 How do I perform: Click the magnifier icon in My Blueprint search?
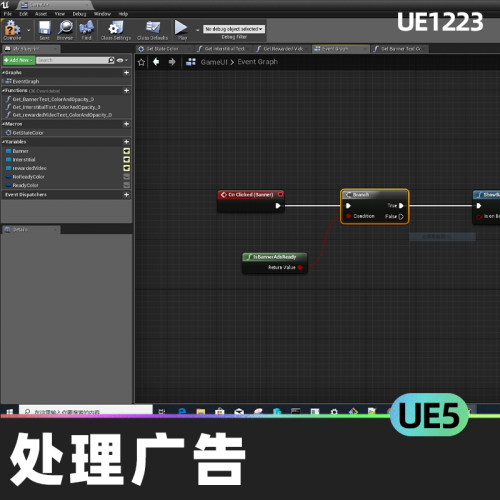111,60
